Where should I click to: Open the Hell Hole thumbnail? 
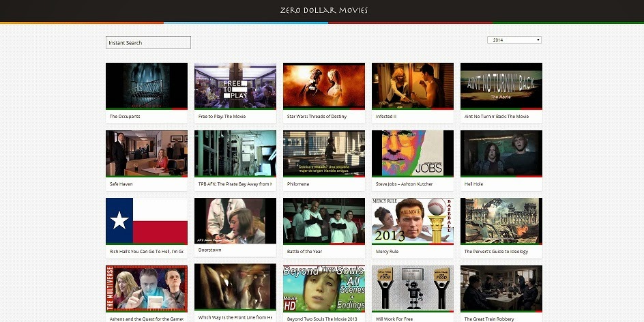[501, 153]
